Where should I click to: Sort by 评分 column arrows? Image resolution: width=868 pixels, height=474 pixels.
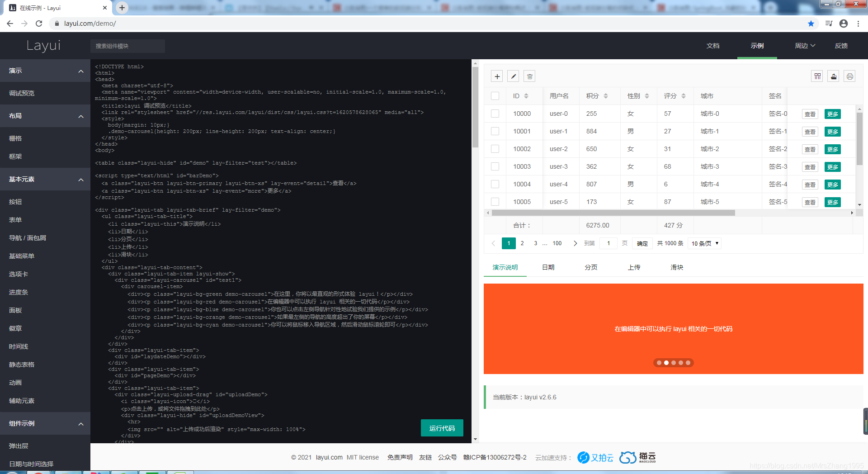click(684, 96)
